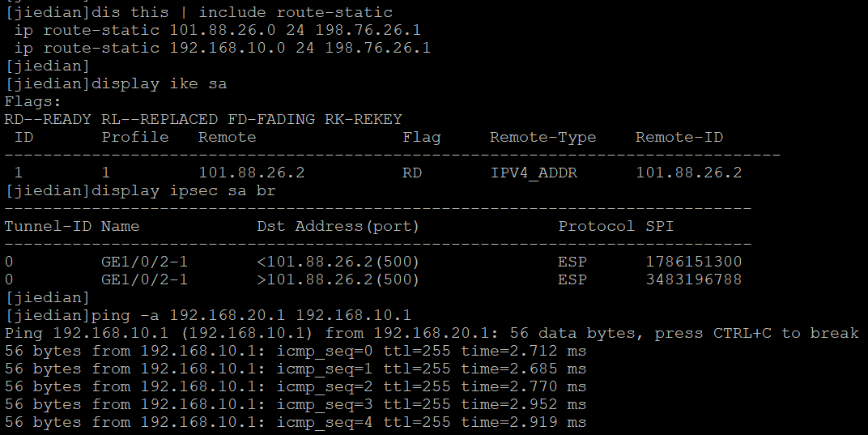This screenshot has height=435, width=868.
Task: Click the "Protocol" column header
Action: 597,226
